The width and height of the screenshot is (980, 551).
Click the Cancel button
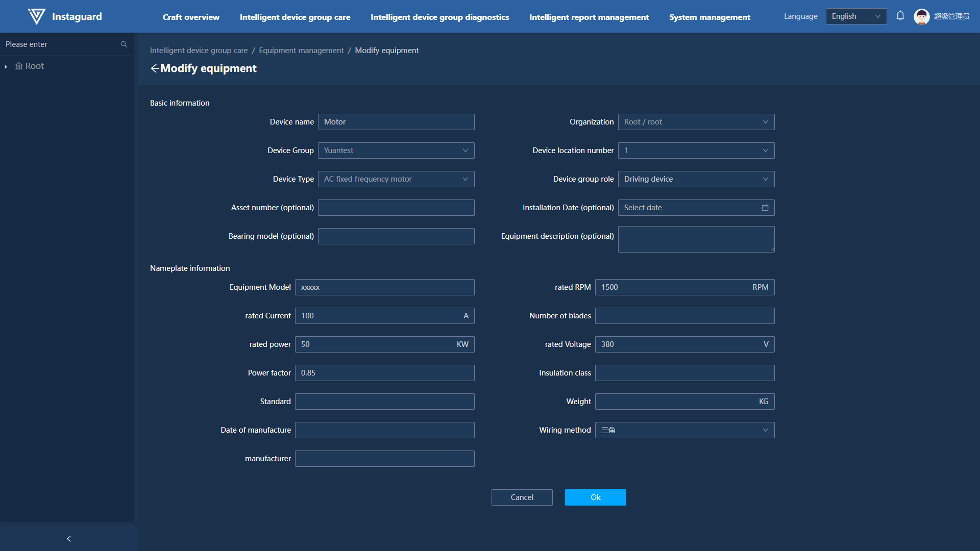point(522,497)
